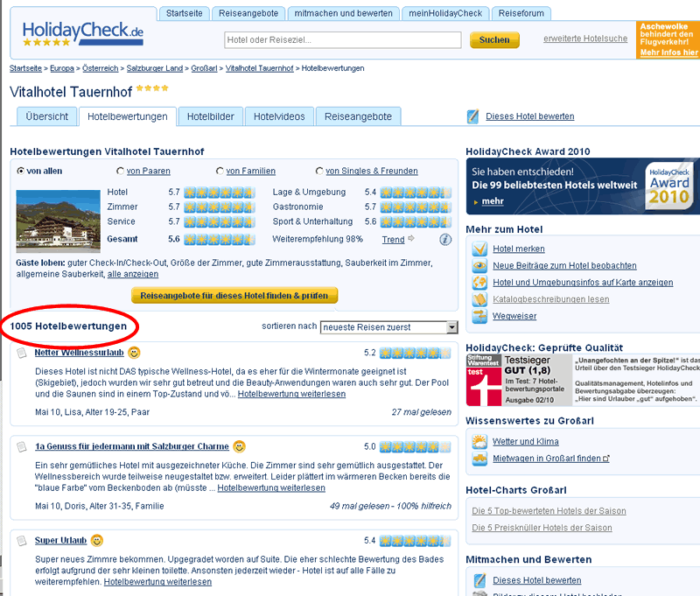This screenshot has width=700, height=596.
Task: Switch to the Übersicht hotel tab
Action: [x=47, y=116]
